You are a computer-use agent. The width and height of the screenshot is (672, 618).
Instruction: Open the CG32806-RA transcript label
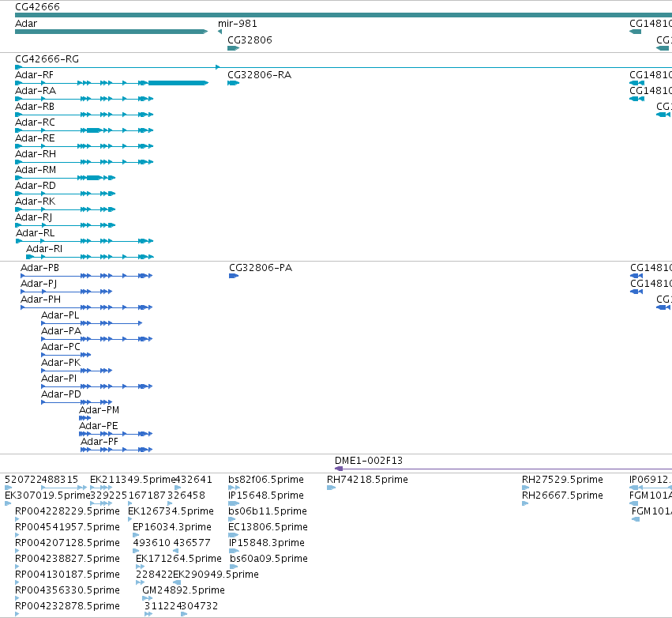click(x=259, y=75)
